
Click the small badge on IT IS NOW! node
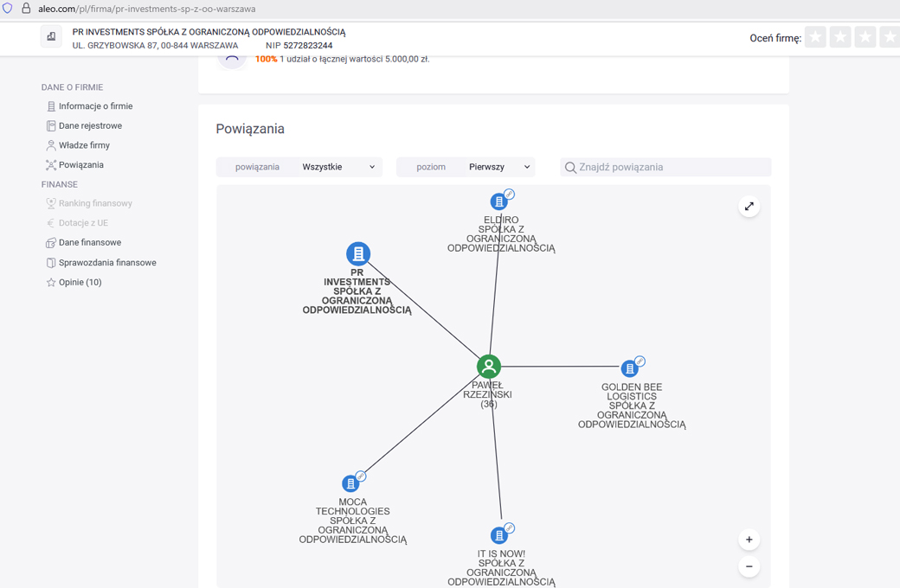point(509,527)
